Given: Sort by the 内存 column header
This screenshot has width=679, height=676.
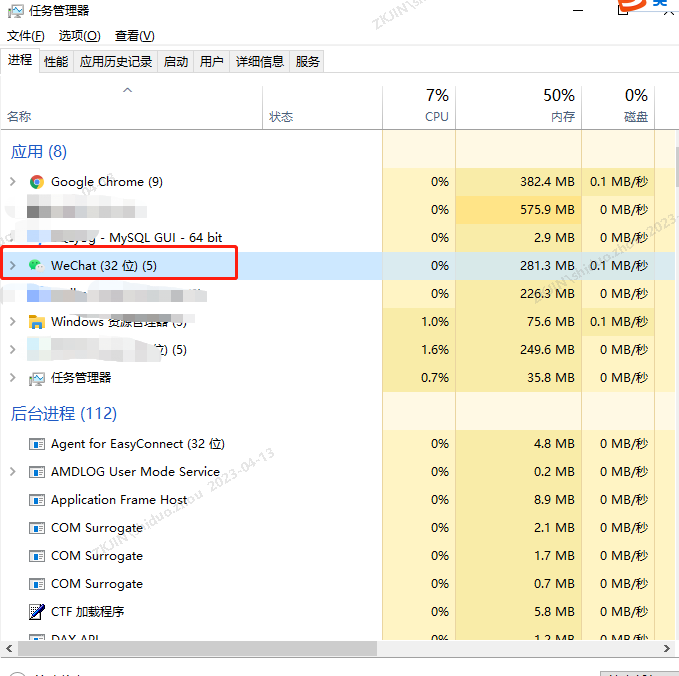Looking at the screenshot, I should pos(518,107).
